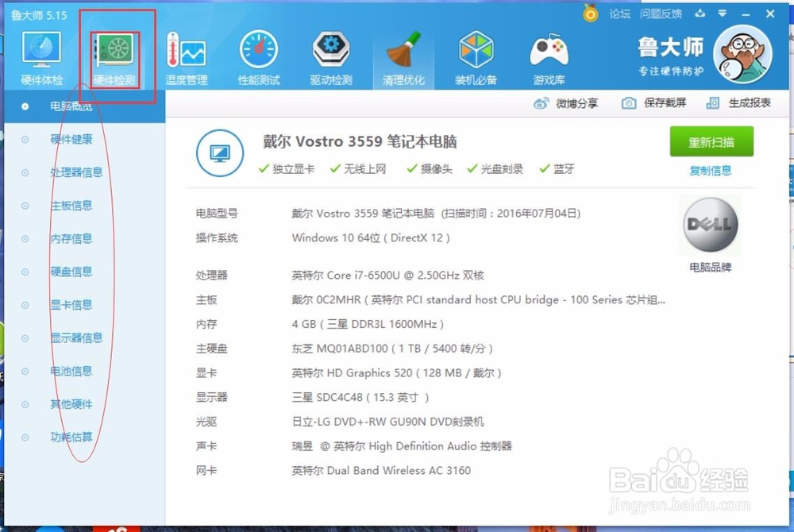
Task: Open 清理优化 cleanup broom icon
Action: (x=403, y=49)
